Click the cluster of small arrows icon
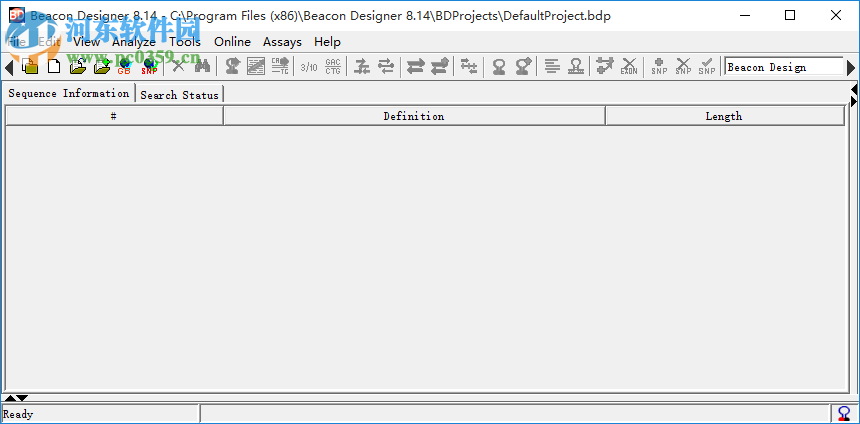Screen dimensions: 860x424 (468, 66)
